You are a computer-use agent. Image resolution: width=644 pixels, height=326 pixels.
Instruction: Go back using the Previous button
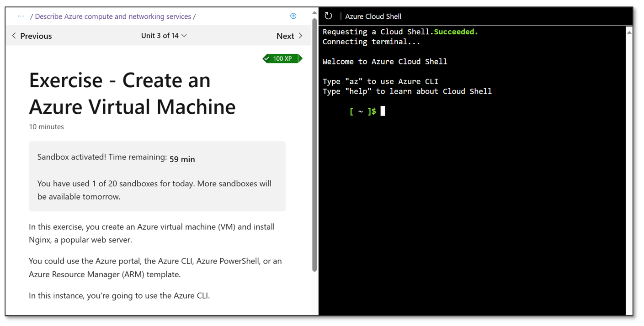pyautogui.click(x=36, y=35)
